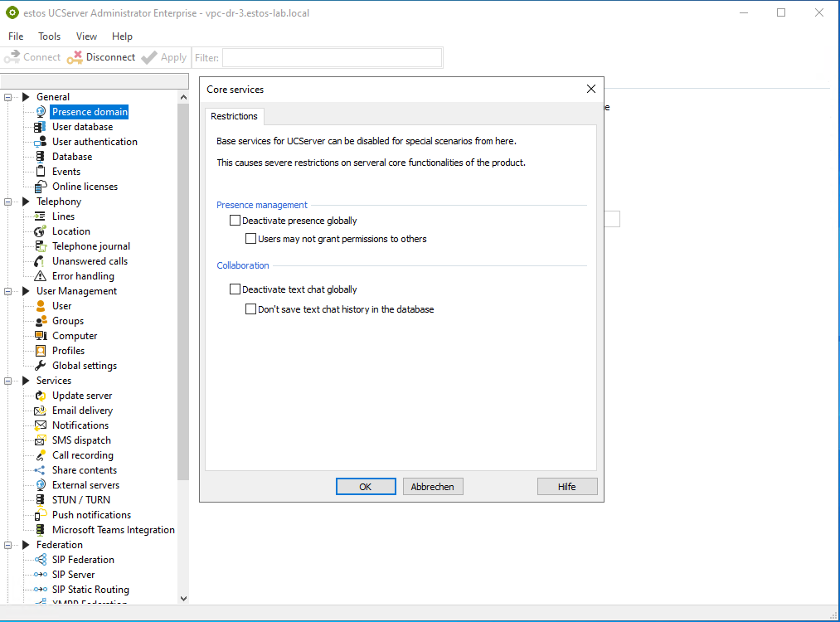
Task: Click inside the Filter text field
Action: coord(332,57)
